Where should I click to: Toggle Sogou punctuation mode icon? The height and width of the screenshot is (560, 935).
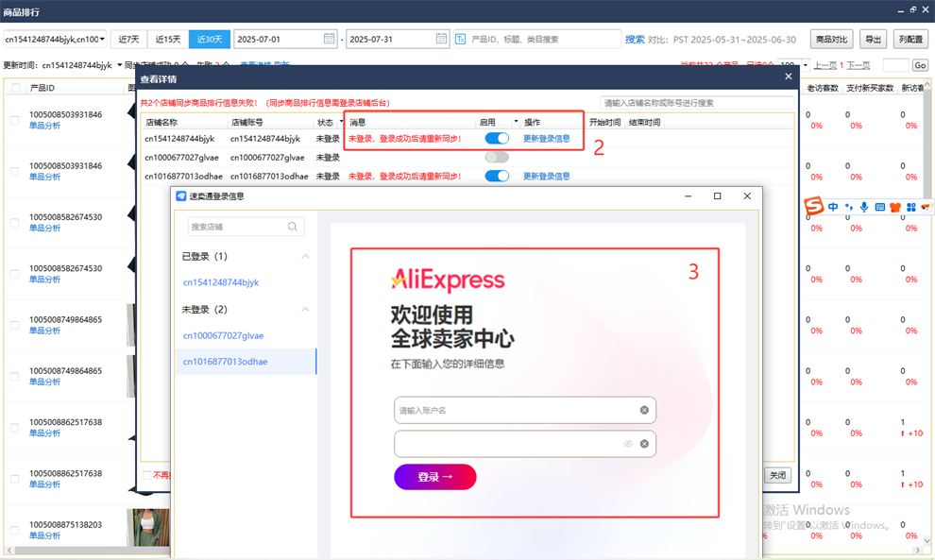pos(848,207)
